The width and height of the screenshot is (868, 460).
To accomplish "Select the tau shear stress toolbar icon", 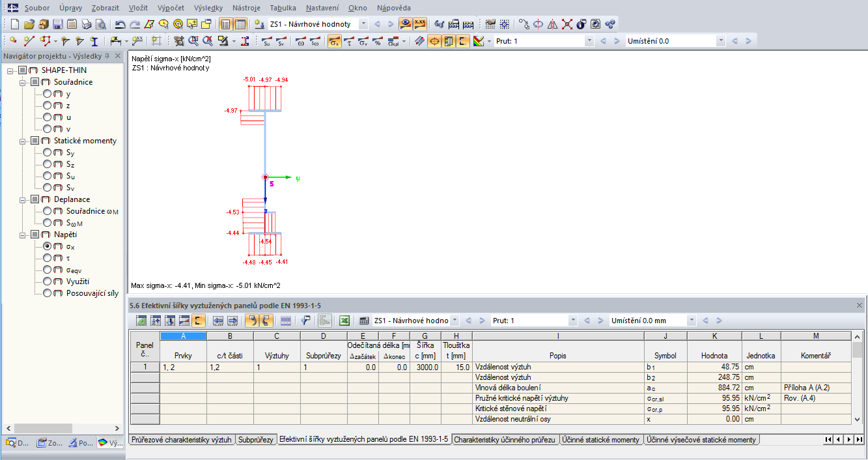I will coord(349,41).
